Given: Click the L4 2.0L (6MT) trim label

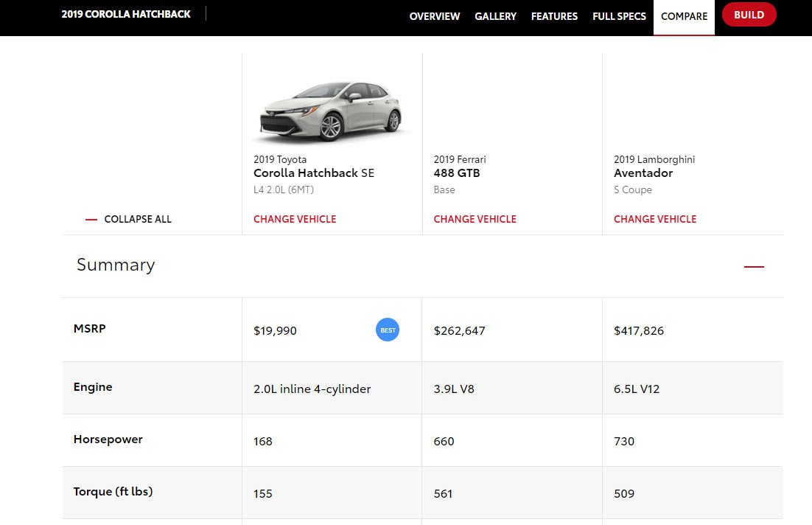Looking at the screenshot, I should 283,189.
